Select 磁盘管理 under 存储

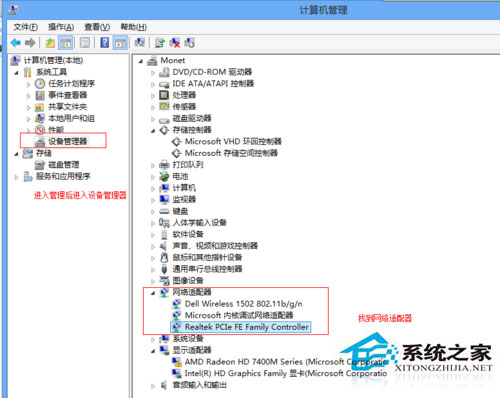click(x=64, y=165)
